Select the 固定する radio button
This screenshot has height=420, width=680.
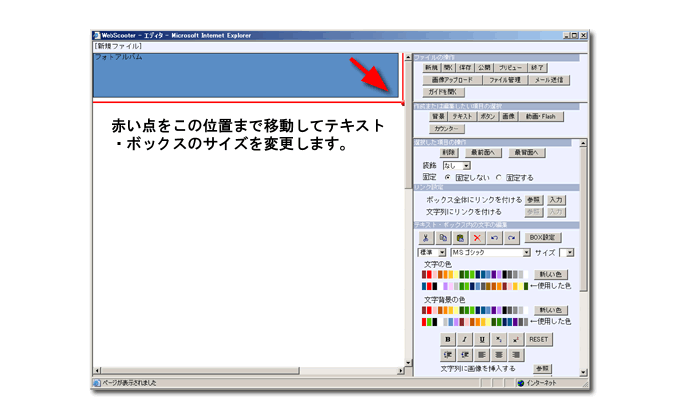[x=499, y=177]
